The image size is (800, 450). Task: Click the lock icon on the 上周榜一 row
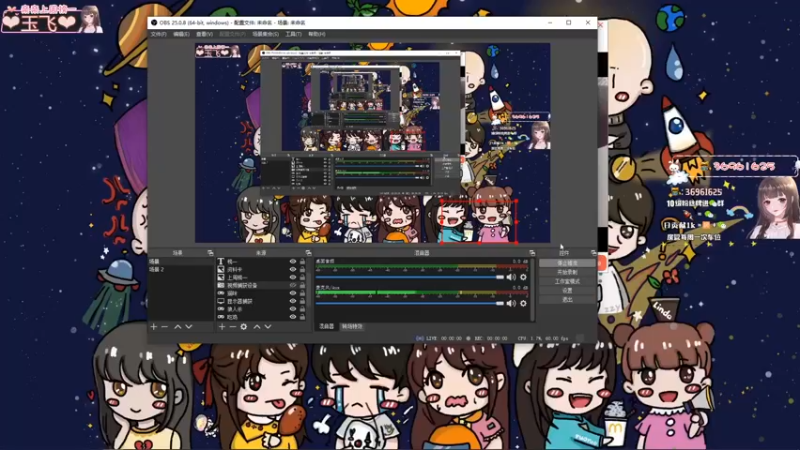click(303, 278)
